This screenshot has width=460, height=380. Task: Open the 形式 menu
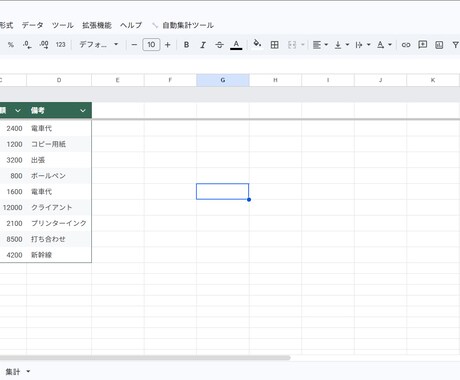point(6,25)
